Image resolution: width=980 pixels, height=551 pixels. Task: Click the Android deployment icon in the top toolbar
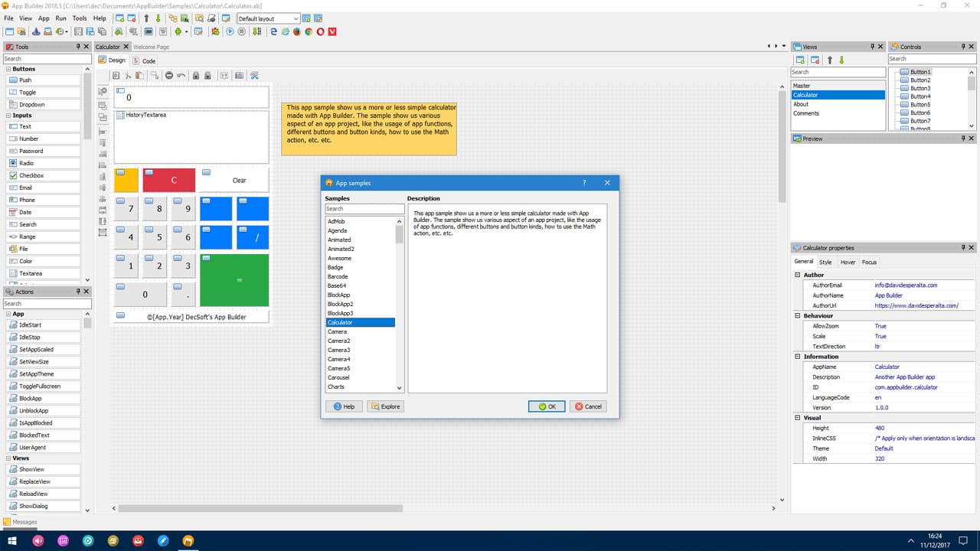point(177,31)
